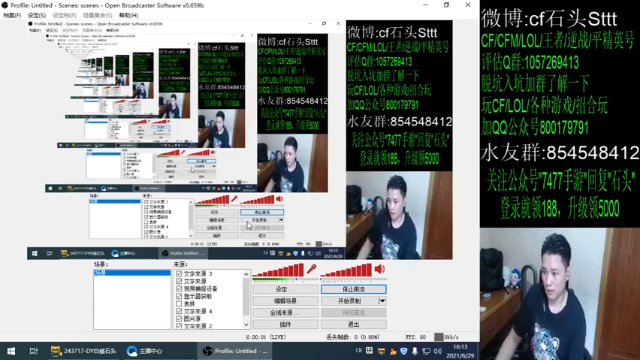Image resolution: width=640 pixels, height=360 pixels.
Task: Click the 丢失帧数 dropped frames status
Action: tap(353, 337)
